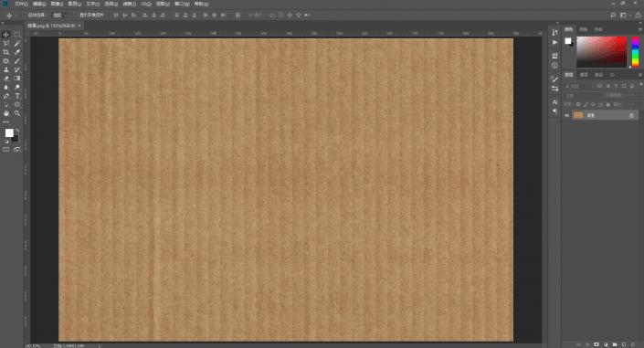644x348 pixels.
Task: Open the layer blend mode dropdown
Action: (583, 96)
